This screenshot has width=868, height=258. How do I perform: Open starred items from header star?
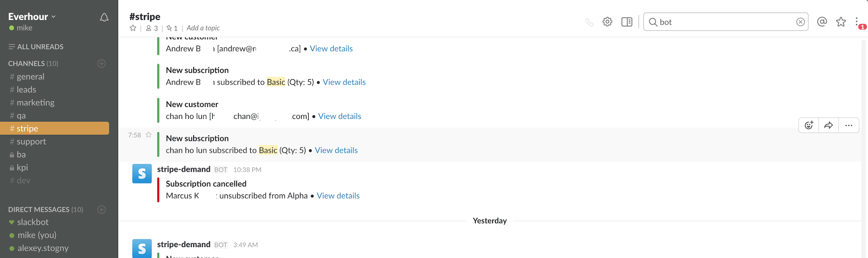(x=841, y=22)
